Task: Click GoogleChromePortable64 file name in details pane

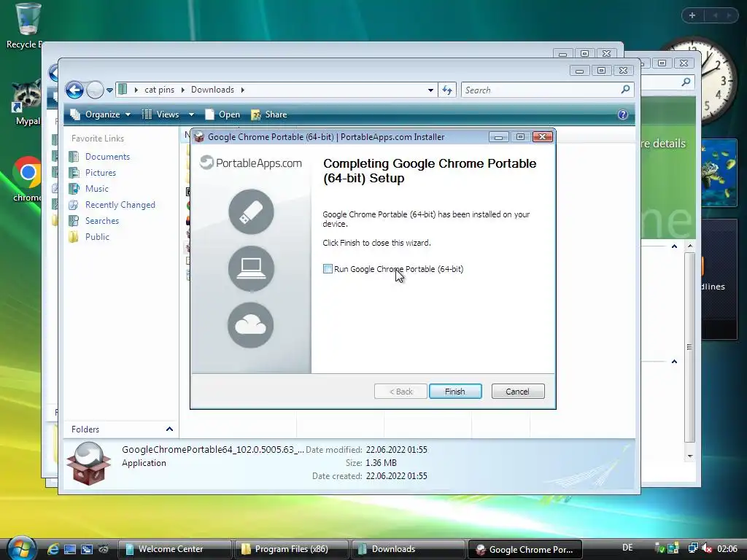Action: (212, 449)
